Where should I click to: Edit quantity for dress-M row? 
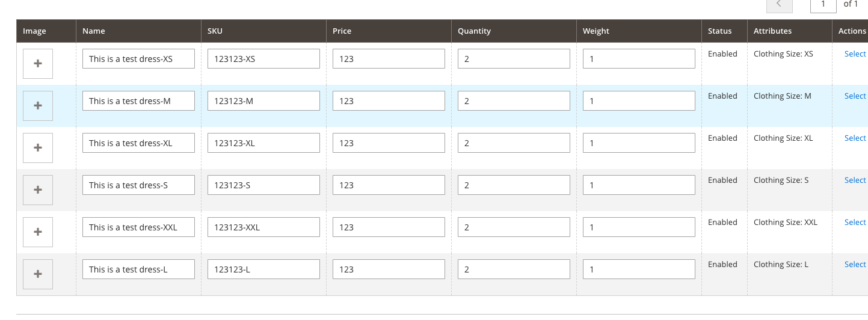[x=514, y=101]
